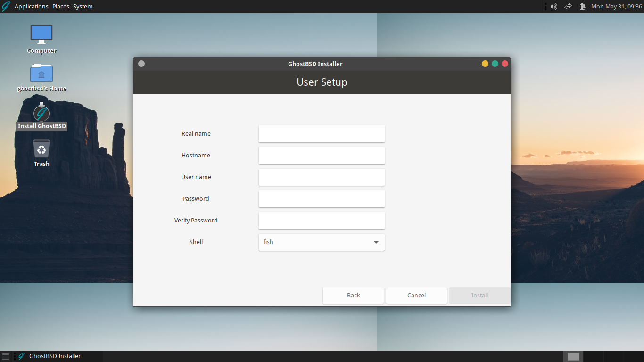Focus the Real name input field
The height and width of the screenshot is (362, 644).
pos(322,134)
